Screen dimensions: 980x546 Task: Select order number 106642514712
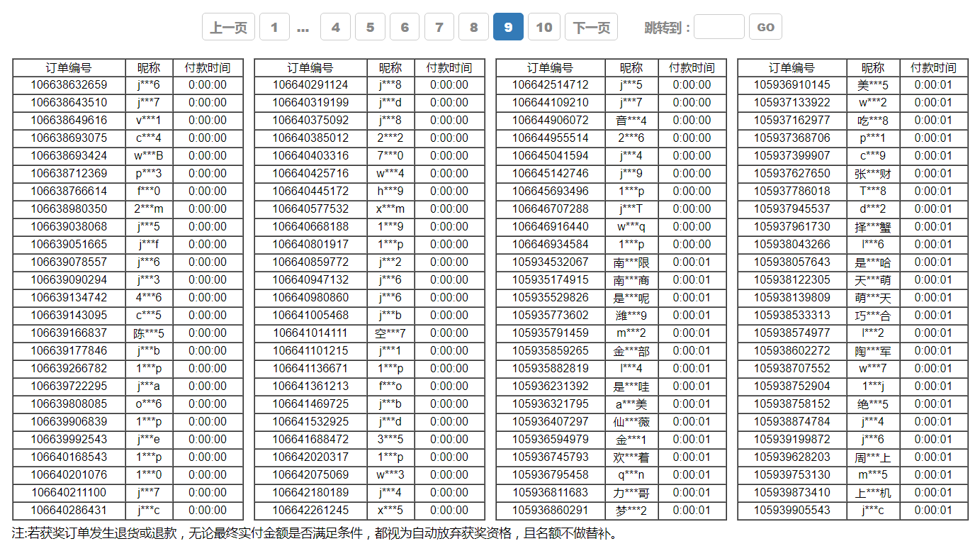pyautogui.click(x=551, y=85)
